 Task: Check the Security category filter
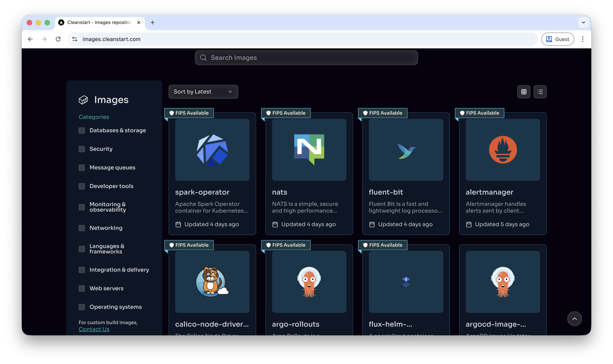point(82,149)
